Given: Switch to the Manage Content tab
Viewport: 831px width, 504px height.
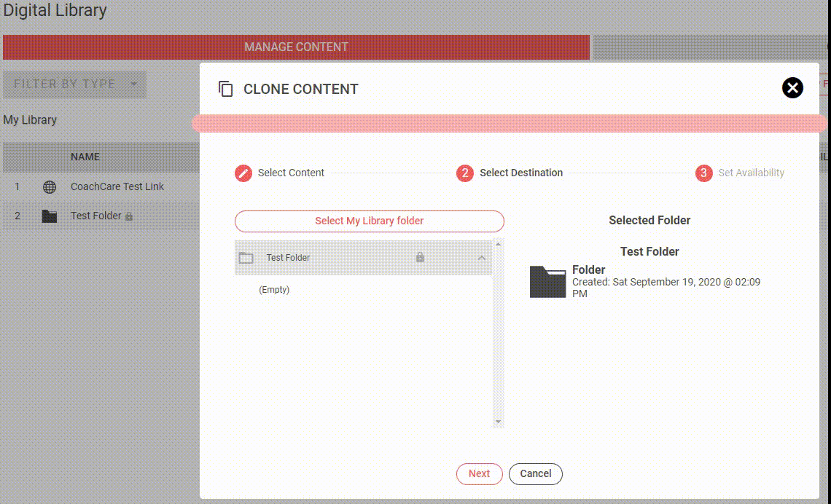Looking at the screenshot, I should (296, 47).
